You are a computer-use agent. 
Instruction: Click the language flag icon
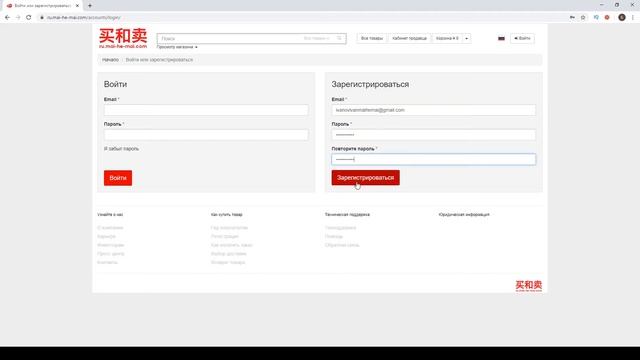point(501,38)
